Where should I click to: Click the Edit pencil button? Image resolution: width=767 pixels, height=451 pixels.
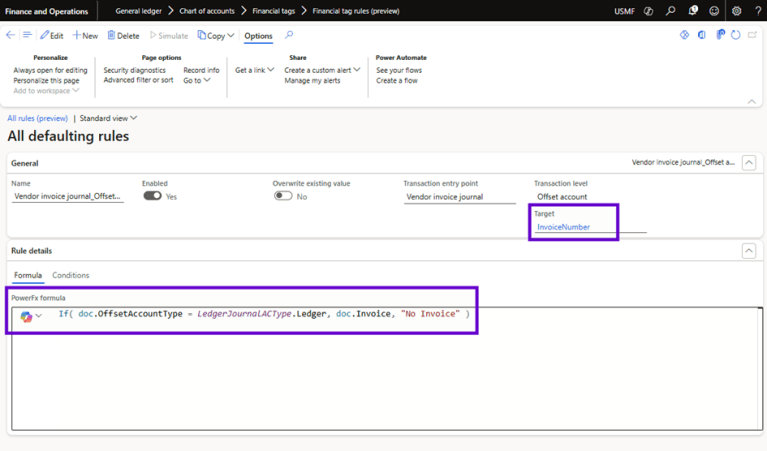pos(52,35)
